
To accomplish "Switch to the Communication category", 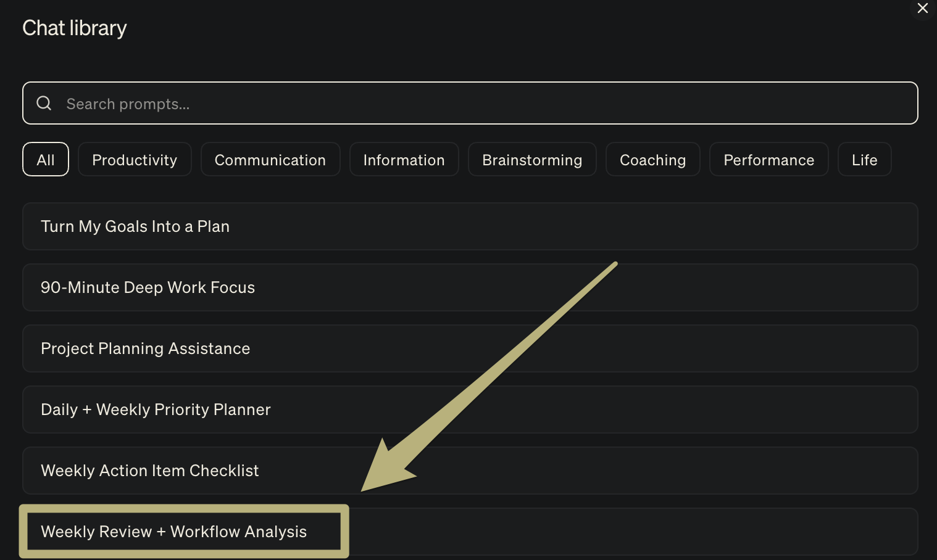I will (x=270, y=160).
